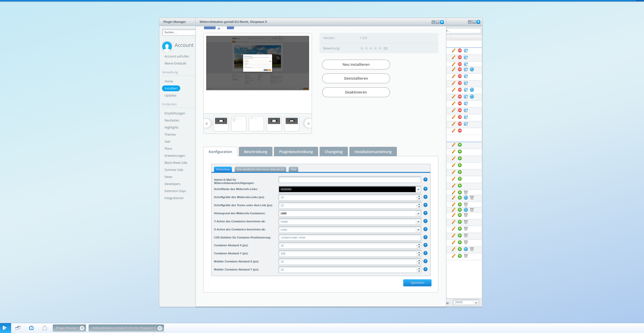
Task: Open help for Mobiler Container-Abstand X
Action: (x=425, y=261)
